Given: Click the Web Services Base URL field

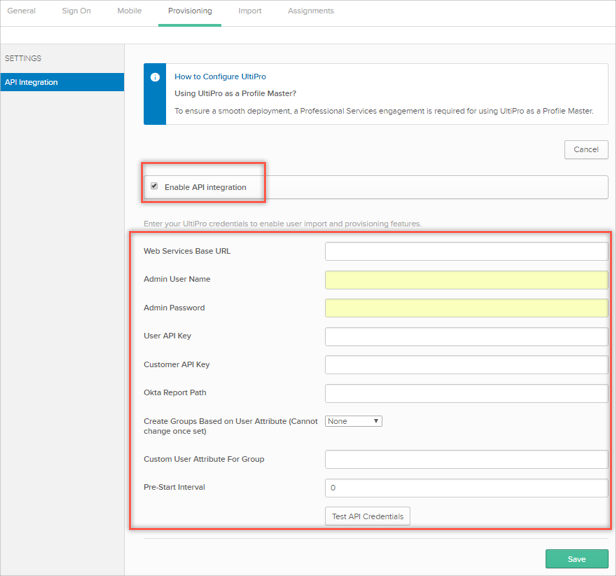Looking at the screenshot, I should click(466, 251).
